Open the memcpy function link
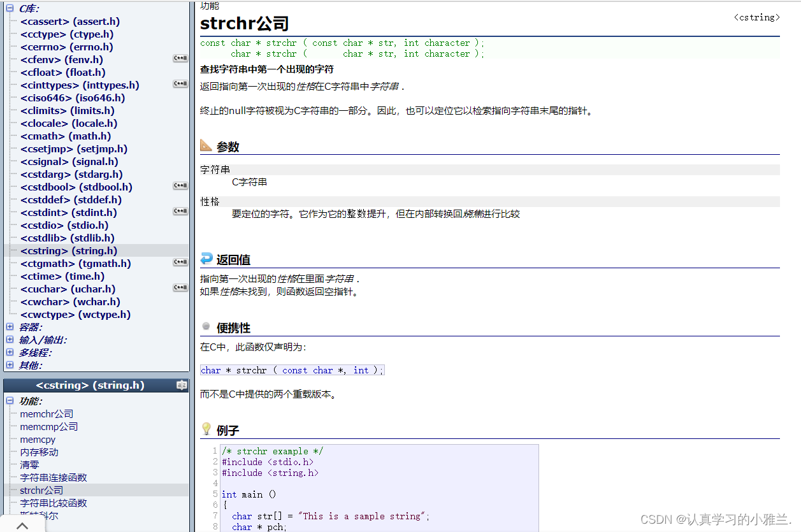Image resolution: width=801 pixels, height=532 pixels. pos(38,440)
